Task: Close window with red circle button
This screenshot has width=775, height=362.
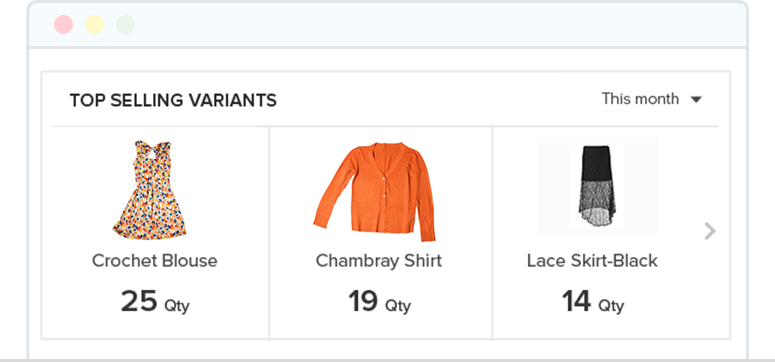Action: point(63,25)
